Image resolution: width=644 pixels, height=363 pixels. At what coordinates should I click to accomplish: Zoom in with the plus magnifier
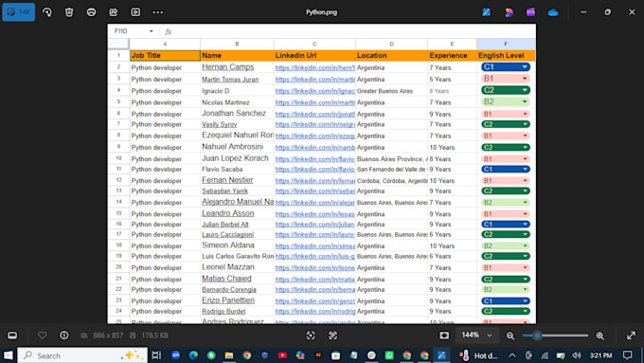pyautogui.click(x=600, y=336)
